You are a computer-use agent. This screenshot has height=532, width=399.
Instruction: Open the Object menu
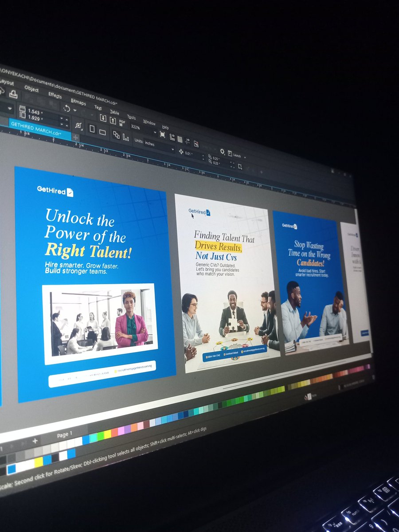tap(31, 89)
